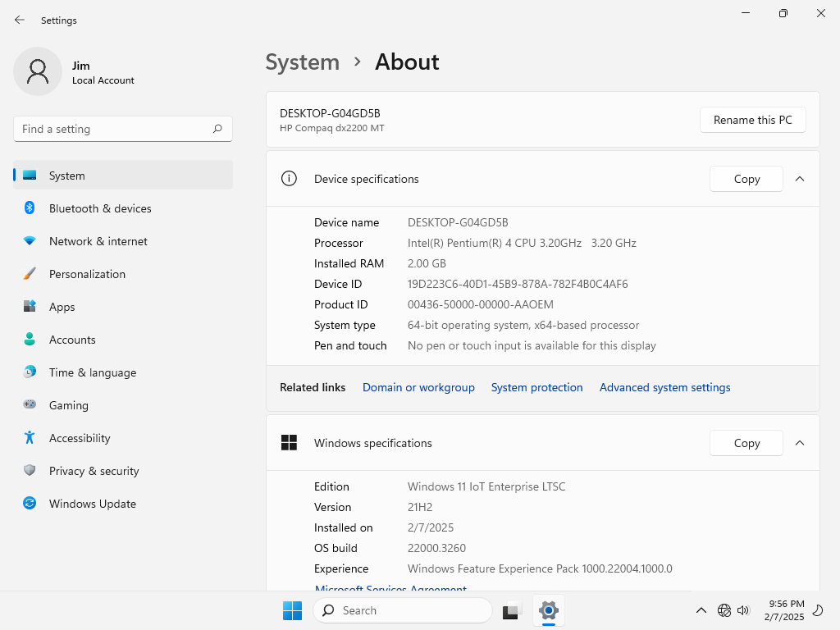Click the Settings gear on the taskbar
Image resolution: width=840 pixels, height=630 pixels.
[x=549, y=610]
